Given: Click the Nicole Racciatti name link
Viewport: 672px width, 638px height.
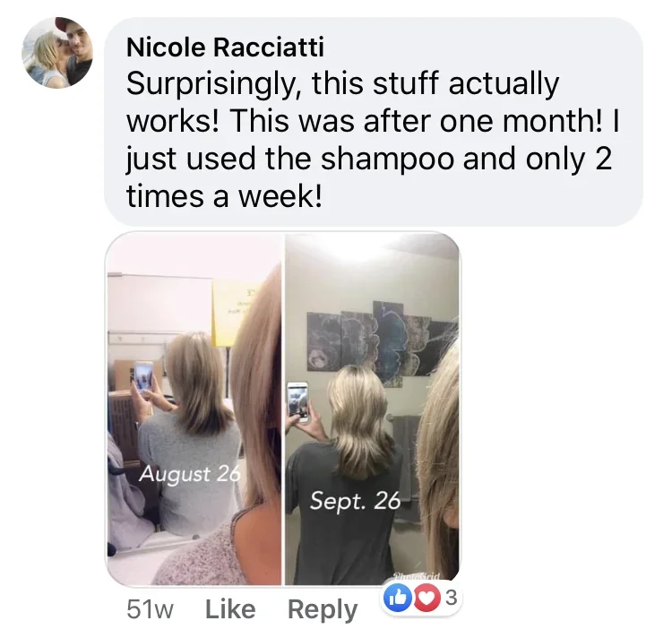Looking at the screenshot, I should coord(225,47).
